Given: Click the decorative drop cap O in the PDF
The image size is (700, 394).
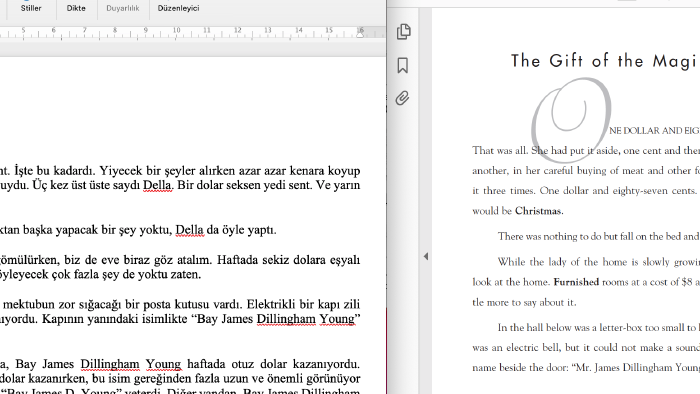Looking at the screenshot, I should pyautogui.click(x=571, y=120).
